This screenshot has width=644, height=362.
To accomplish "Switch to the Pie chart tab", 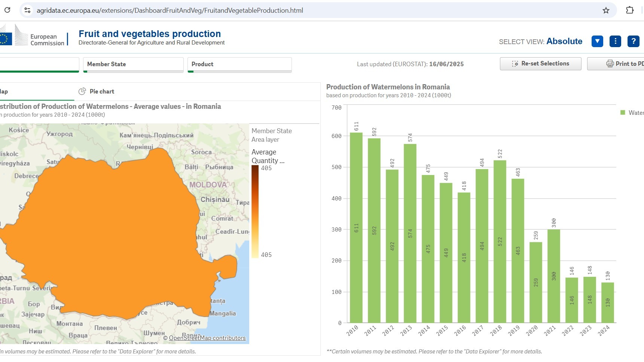I will pyautogui.click(x=102, y=91).
